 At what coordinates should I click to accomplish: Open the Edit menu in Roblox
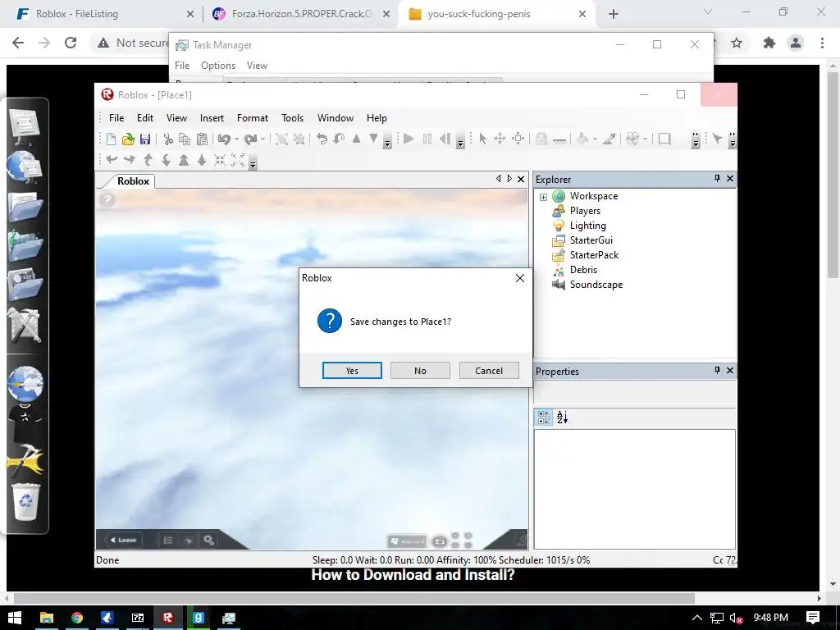click(144, 118)
